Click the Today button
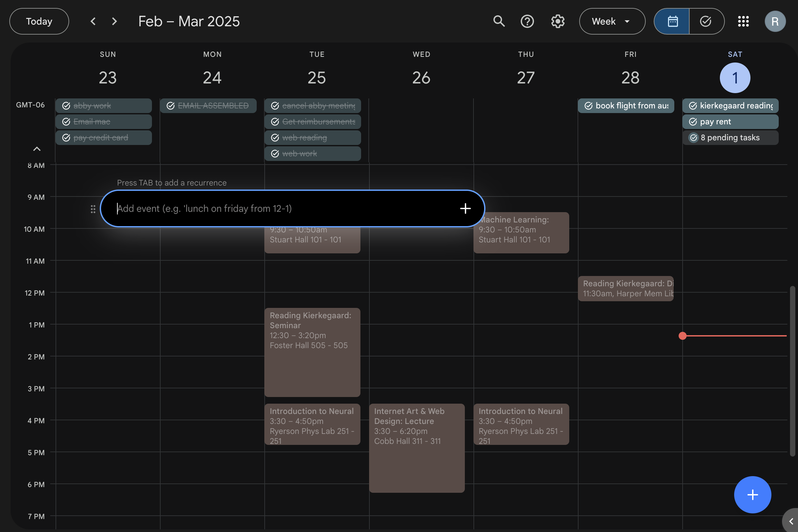This screenshot has height=532, width=798. (39, 21)
